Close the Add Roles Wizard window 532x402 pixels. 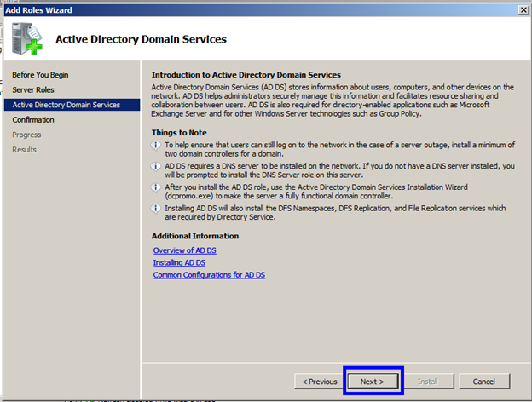(x=523, y=10)
